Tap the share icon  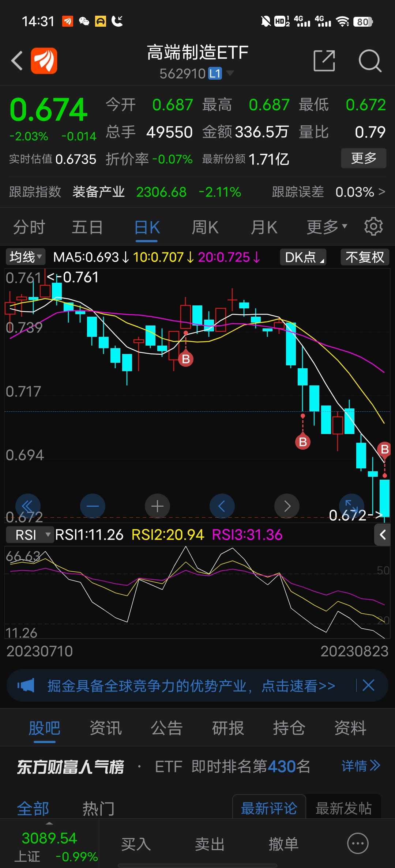(324, 61)
